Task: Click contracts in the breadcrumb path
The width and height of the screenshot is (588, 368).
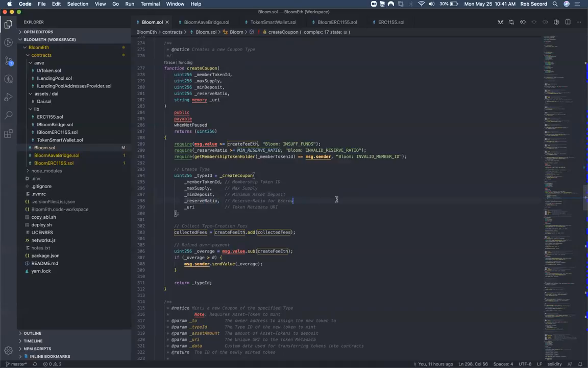Action: pyautogui.click(x=172, y=32)
